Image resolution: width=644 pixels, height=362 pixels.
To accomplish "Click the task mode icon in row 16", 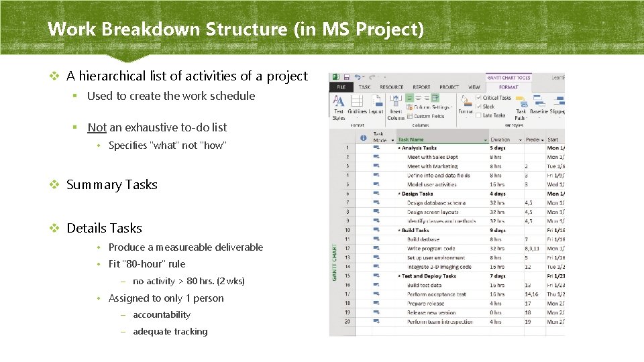I will (376, 284).
